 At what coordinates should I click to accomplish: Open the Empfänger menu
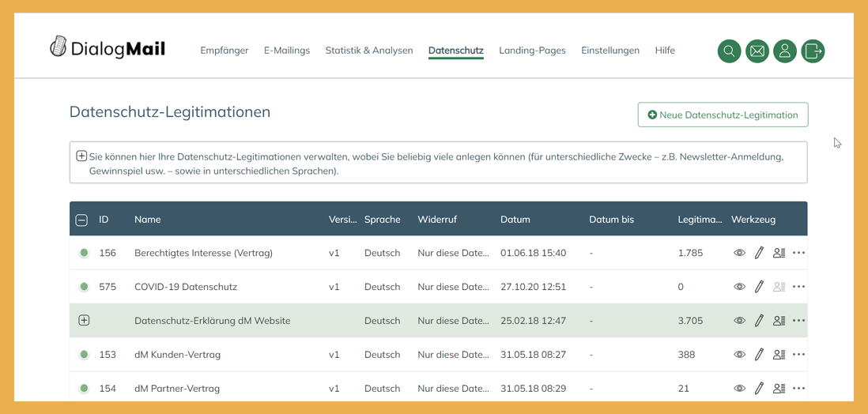225,51
